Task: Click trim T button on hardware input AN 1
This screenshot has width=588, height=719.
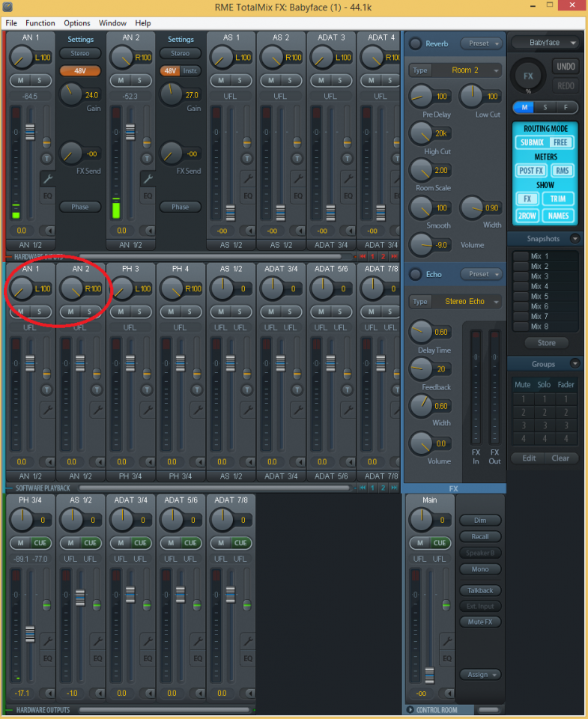Action: (x=46, y=159)
